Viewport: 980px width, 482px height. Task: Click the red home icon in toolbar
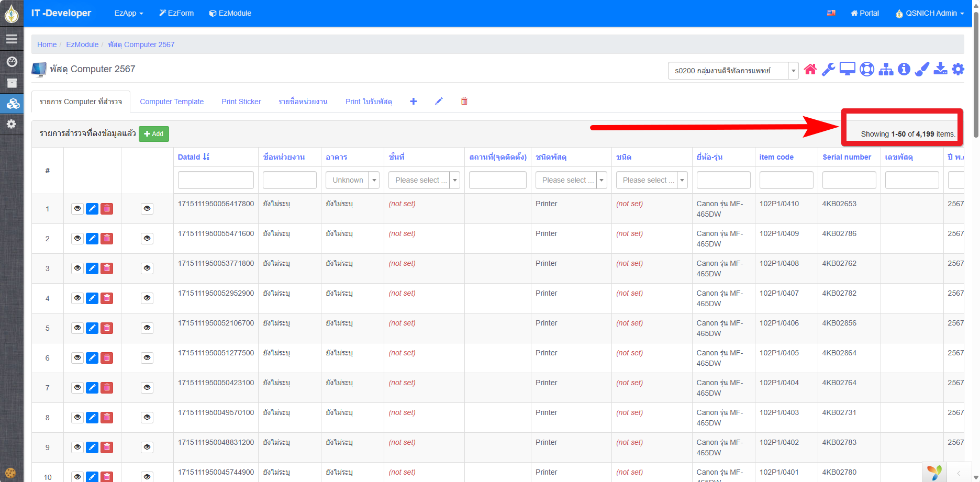tap(810, 69)
